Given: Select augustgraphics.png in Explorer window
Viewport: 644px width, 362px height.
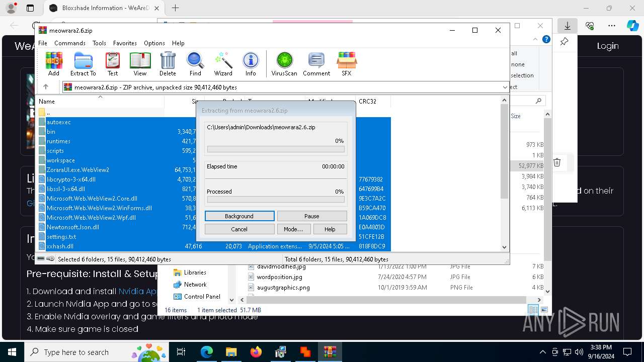Looking at the screenshot, I should 283,288.
